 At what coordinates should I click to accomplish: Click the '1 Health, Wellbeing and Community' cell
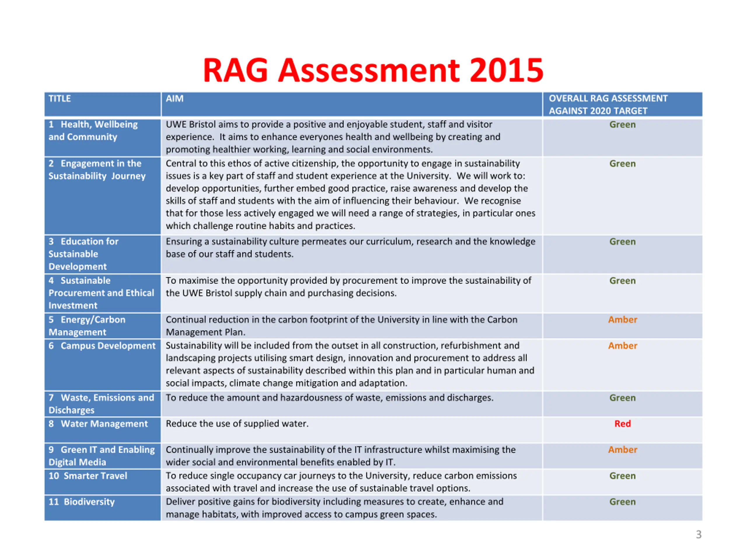[103, 137]
